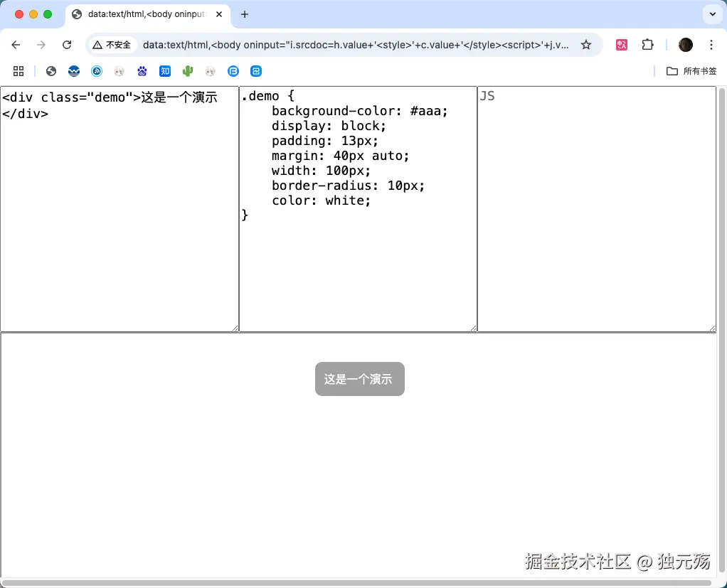Click the JS textarea resize handle
727x588 pixels.
(712, 328)
